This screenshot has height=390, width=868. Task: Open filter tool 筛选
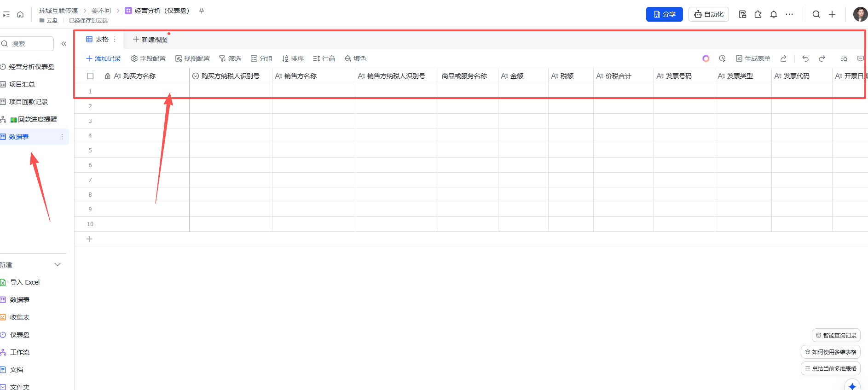coord(230,58)
